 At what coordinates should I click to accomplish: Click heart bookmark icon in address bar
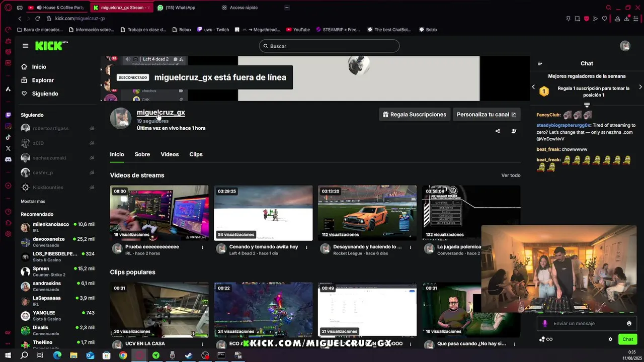pos(605,19)
